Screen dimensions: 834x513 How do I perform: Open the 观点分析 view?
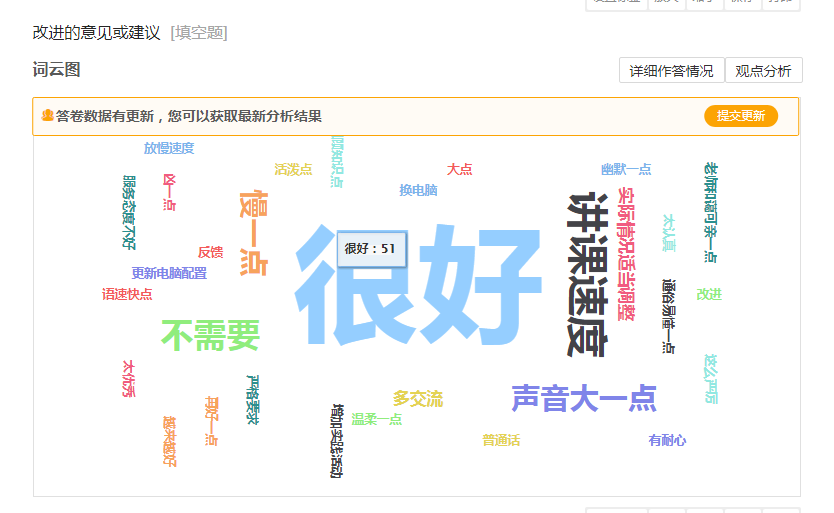click(x=763, y=71)
